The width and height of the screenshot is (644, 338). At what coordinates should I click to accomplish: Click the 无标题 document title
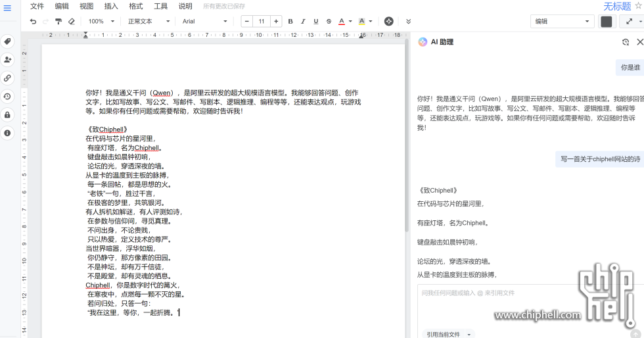(x=617, y=6)
